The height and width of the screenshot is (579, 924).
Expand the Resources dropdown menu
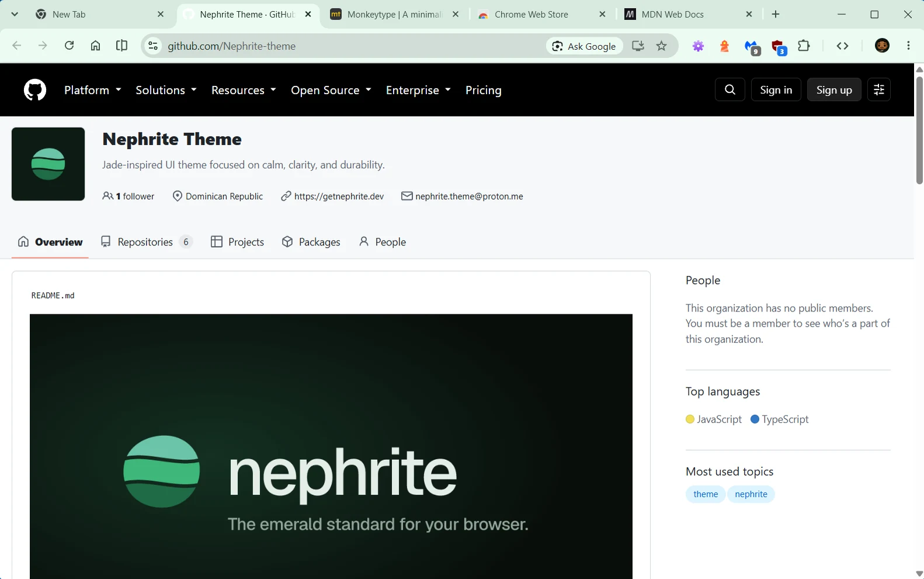[244, 90]
